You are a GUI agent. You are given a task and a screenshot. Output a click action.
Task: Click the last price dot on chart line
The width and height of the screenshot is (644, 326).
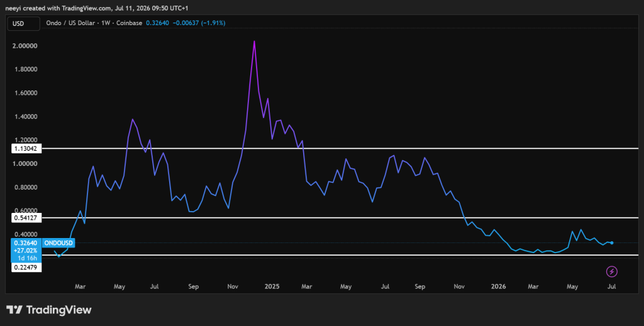(611, 242)
